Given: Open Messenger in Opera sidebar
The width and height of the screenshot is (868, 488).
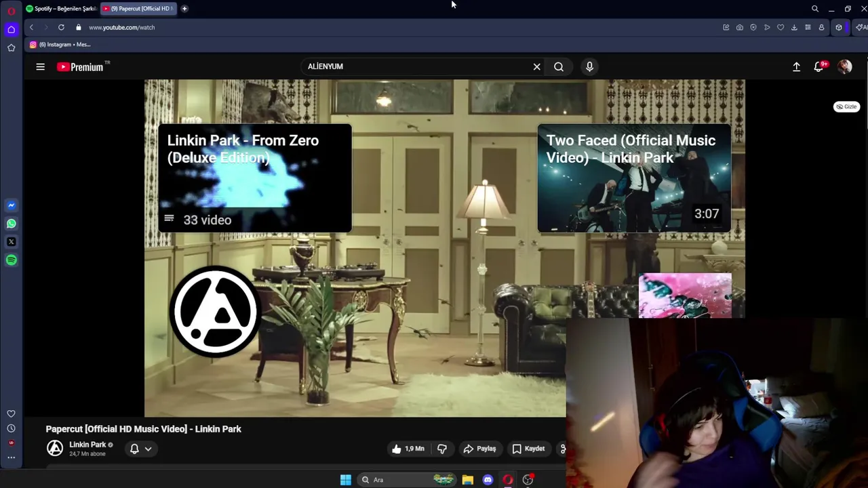Looking at the screenshot, I should point(11,205).
